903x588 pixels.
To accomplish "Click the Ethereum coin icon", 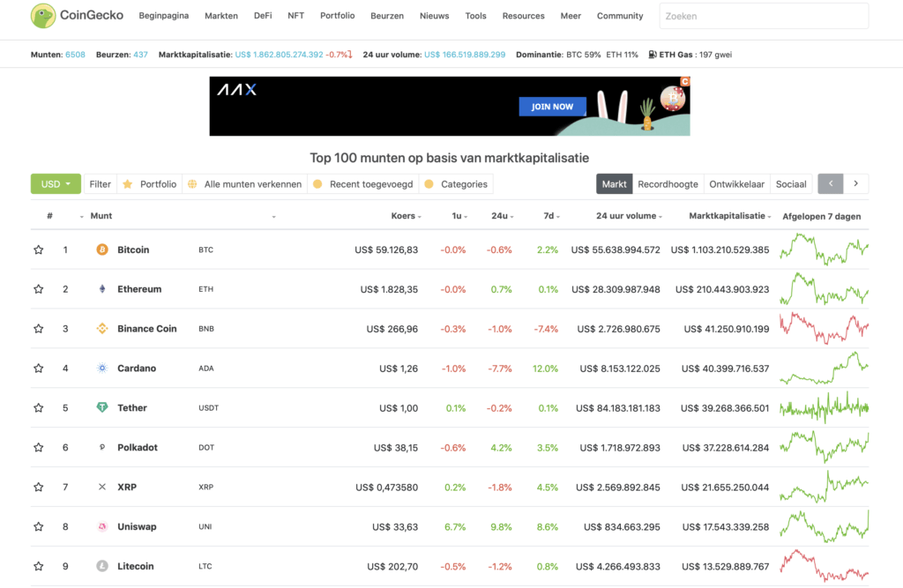I will [x=101, y=289].
